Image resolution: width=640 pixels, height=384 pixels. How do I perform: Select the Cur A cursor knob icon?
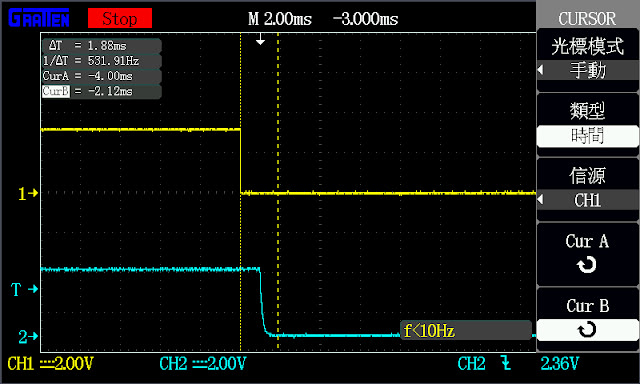pyautogui.click(x=587, y=265)
